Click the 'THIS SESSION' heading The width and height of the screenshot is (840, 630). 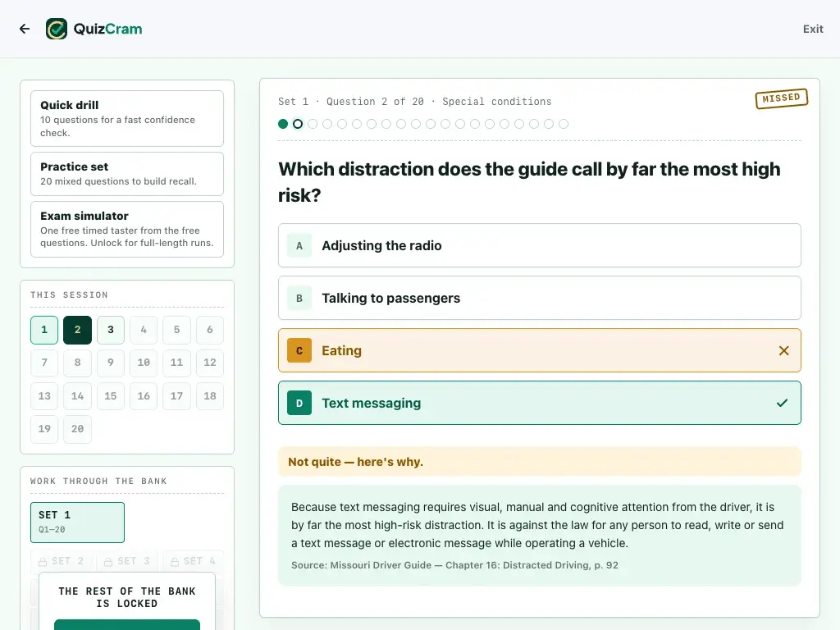tap(69, 294)
